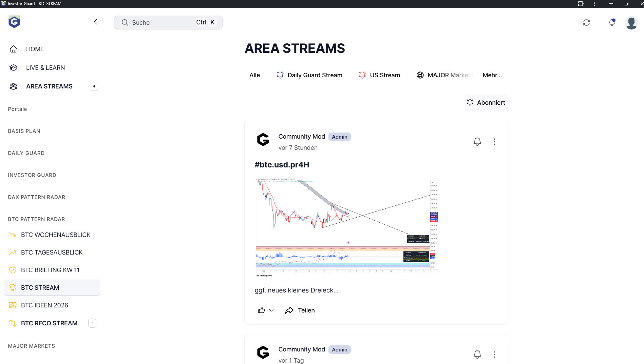The height and width of the screenshot is (364, 644).
Task: Go to HOME via house icon
Action: pos(14,49)
